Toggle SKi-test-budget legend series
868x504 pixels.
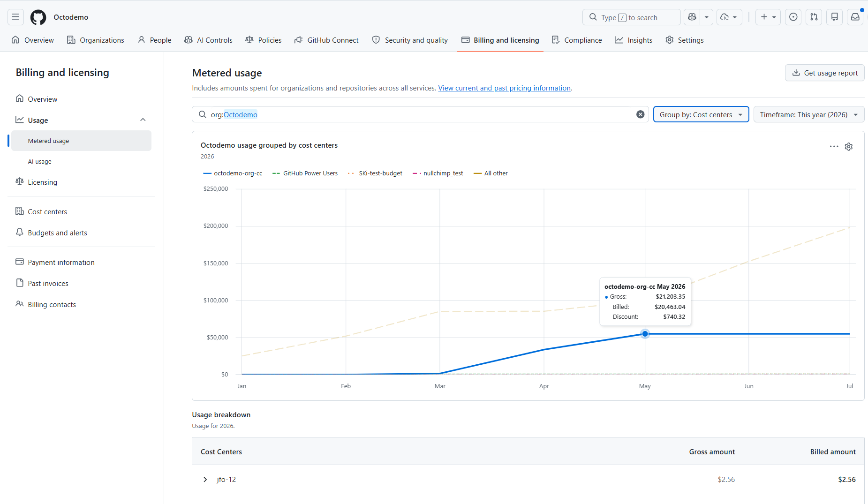click(x=375, y=173)
